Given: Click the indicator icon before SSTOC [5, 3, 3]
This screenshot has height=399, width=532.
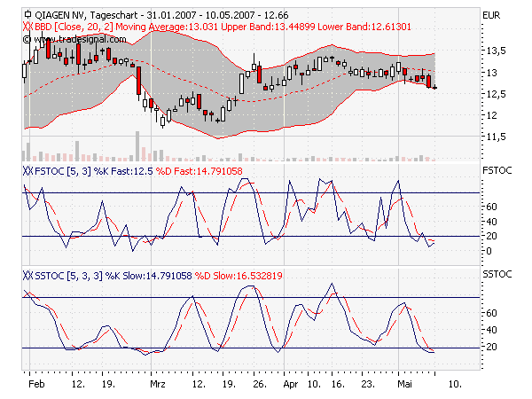Looking at the screenshot, I should [27, 276].
